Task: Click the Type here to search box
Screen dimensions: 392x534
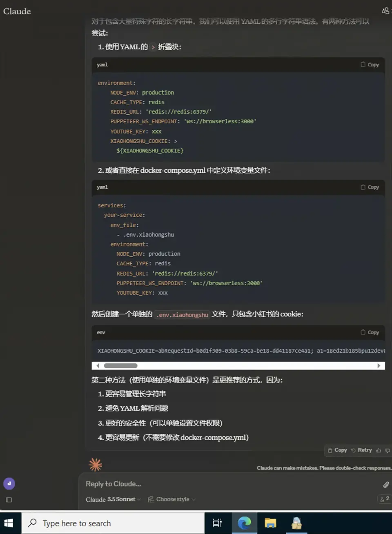Action: tap(113, 523)
